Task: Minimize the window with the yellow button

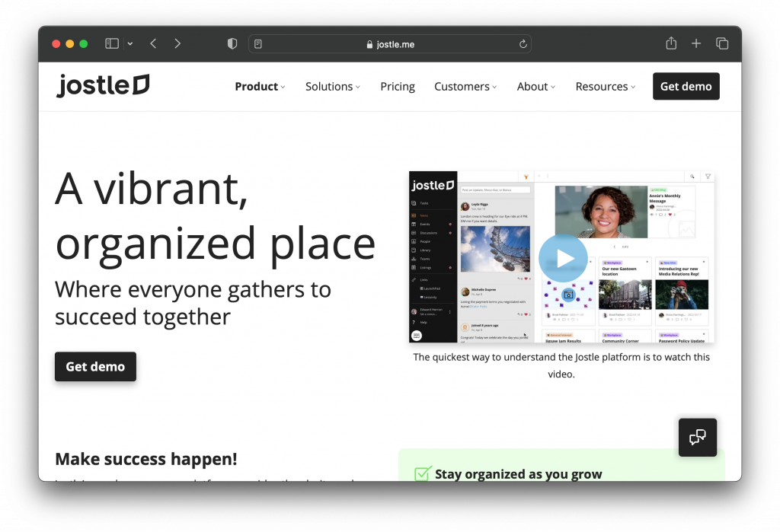Action: tap(69, 43)
